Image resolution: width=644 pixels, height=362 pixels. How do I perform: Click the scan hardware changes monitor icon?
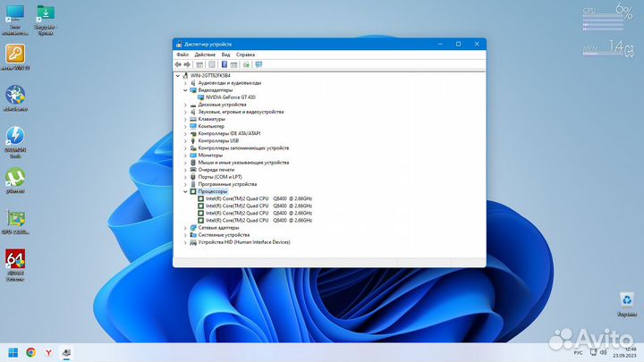click(x=258, y=64)
